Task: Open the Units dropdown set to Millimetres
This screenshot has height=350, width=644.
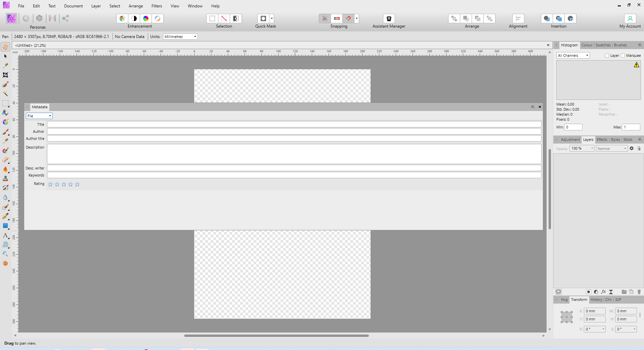Action: tap(180, 36)
